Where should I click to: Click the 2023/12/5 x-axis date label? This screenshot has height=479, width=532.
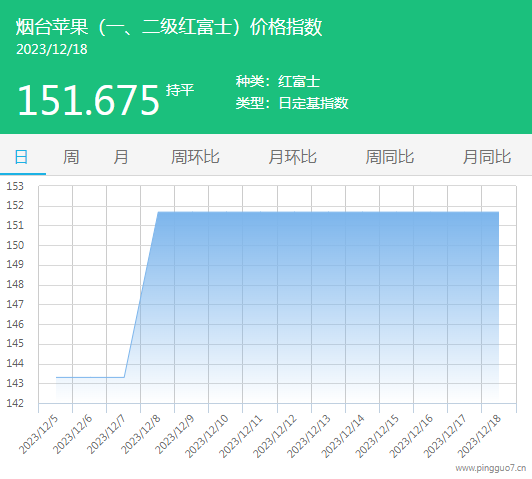click(x=38, y=435)
